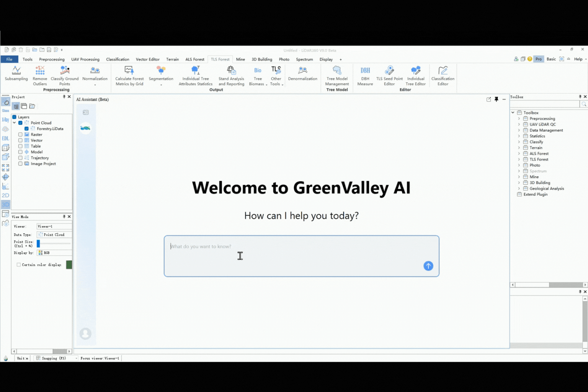Enable the Raster layer checkbox
The image size is (588, 392).
(x=20, y=134)
